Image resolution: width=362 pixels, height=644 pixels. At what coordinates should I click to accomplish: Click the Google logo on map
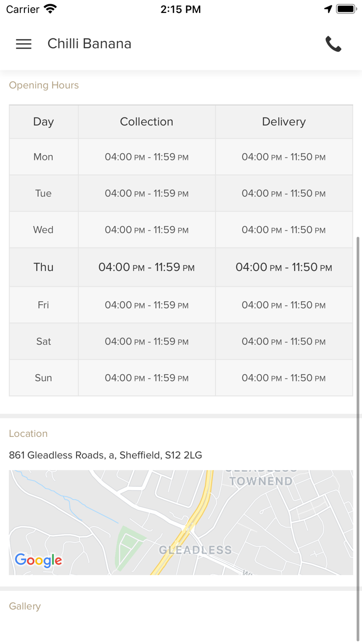click(38, 560)
